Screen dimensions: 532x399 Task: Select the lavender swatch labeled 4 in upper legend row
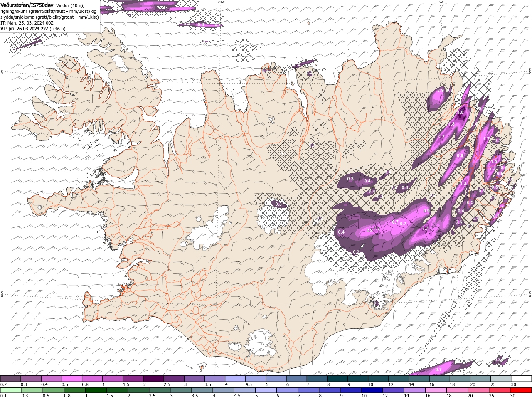pyautogui.click(x=235, y=379)
